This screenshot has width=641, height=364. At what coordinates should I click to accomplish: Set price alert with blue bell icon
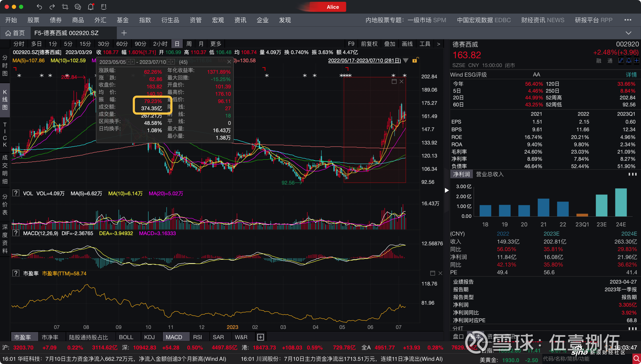pos(629,60)
